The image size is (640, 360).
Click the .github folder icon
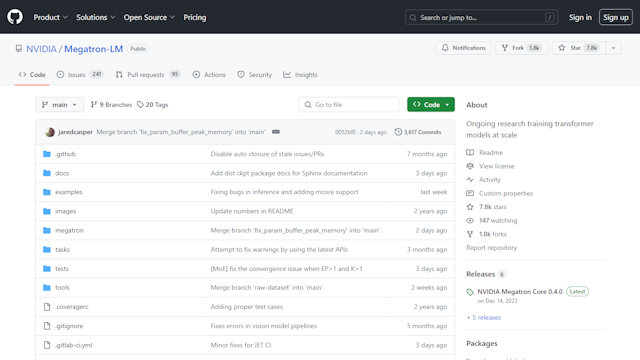click(x=47, y=154)
